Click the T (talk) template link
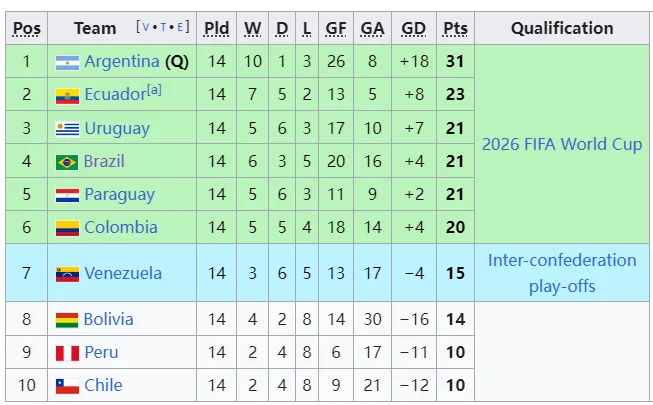653x405 pixels. pos(163,27)
